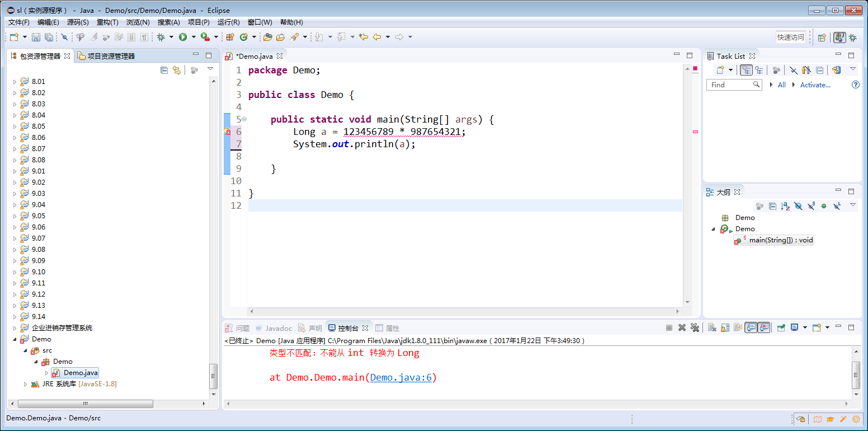Click the Save All icon
This screenshot has width=868, height=431.
[x=49, y=37]
